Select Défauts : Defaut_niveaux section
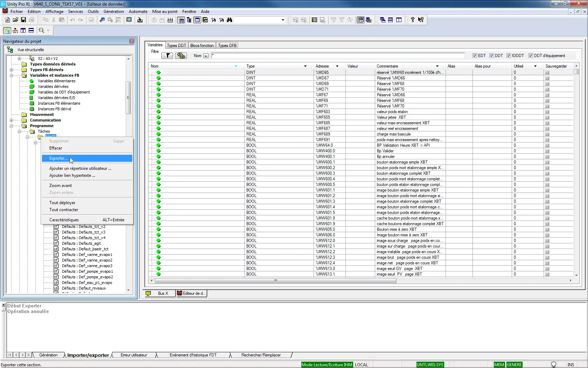588x368 pixels. point(84,288)
